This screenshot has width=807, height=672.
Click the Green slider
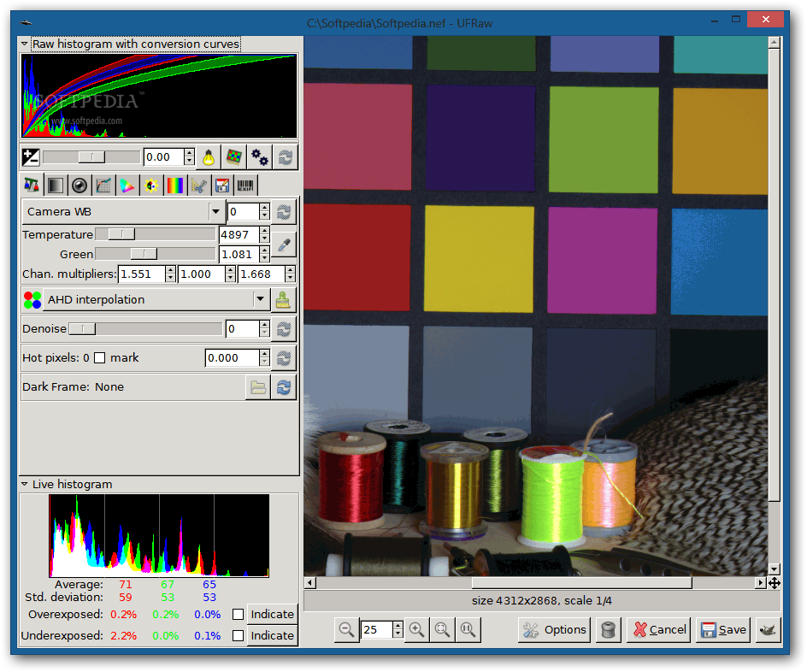pyautogui.click(x=155, y=254)
